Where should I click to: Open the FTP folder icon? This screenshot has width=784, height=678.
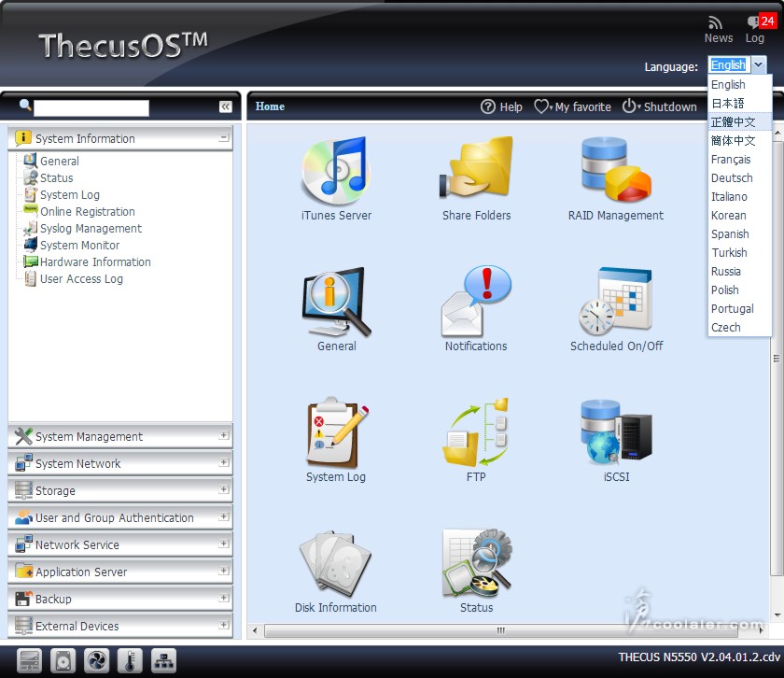click(476, 432)
